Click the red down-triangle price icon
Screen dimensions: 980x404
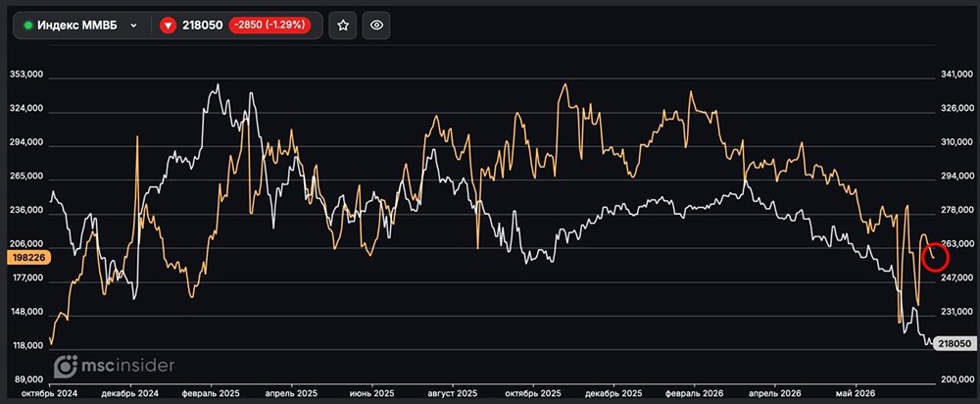[x=168, y=25]
